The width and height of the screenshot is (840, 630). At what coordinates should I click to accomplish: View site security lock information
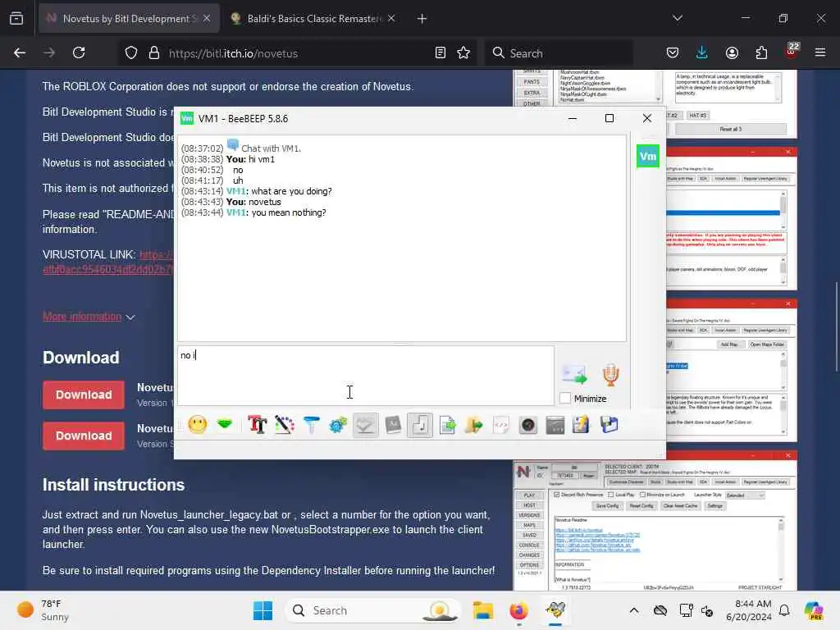point(154,53)
